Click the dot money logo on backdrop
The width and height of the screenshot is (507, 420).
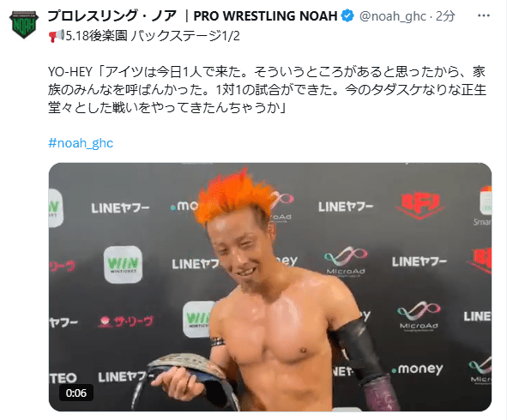tap(417, 369)
